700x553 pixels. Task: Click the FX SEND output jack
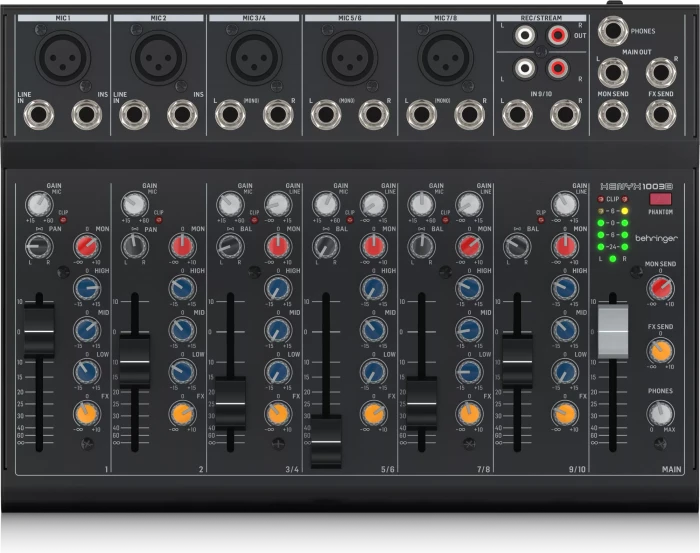pos(661,114)
